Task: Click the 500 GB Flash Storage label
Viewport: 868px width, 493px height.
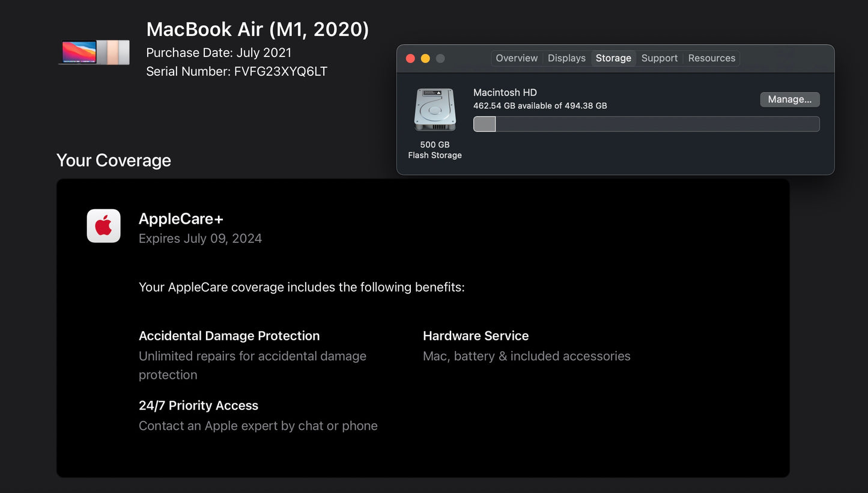Action: pyautogui.click(x=434, y=150)
